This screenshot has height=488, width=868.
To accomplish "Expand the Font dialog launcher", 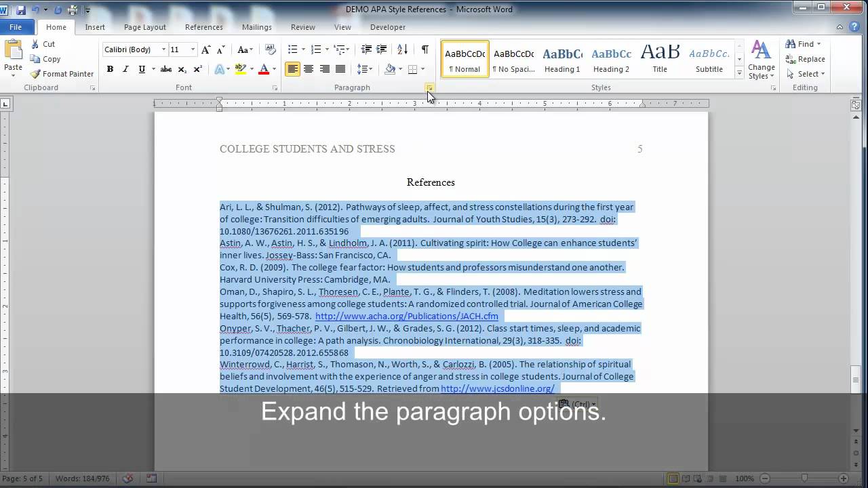I will [x=275, y=88].
